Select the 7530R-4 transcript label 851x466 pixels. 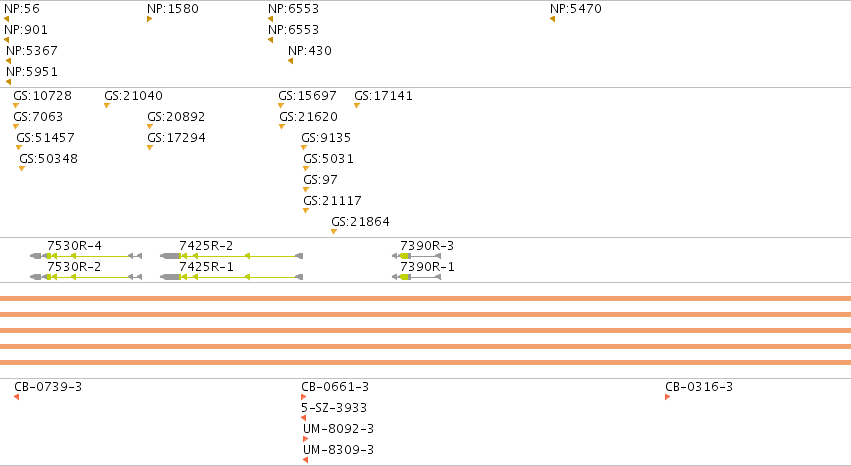[74, 246]
